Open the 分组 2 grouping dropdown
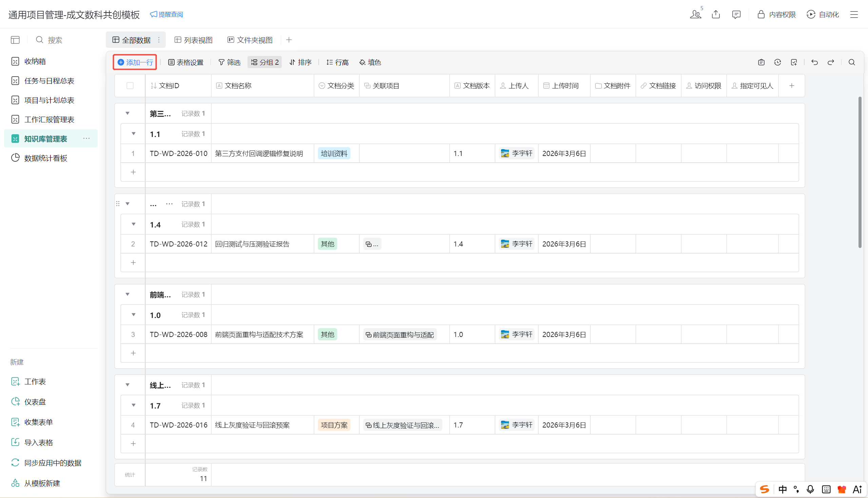 pyautogui.click(x=265, y=62)
